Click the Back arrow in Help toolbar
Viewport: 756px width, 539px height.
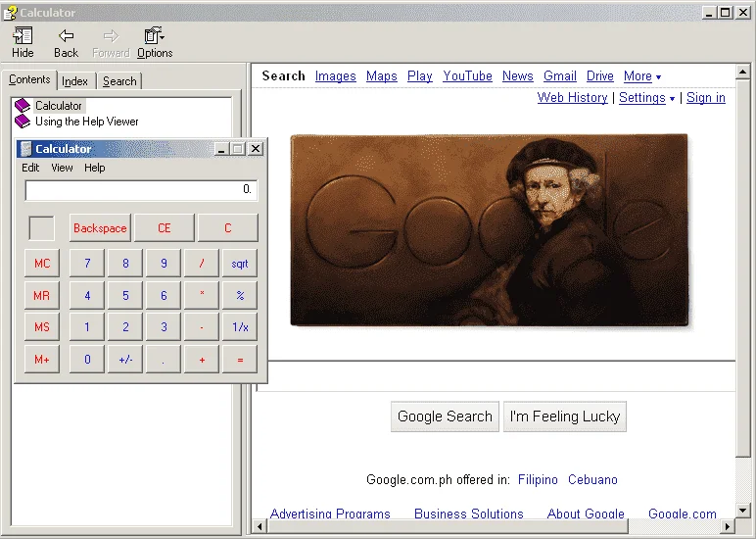66,42
